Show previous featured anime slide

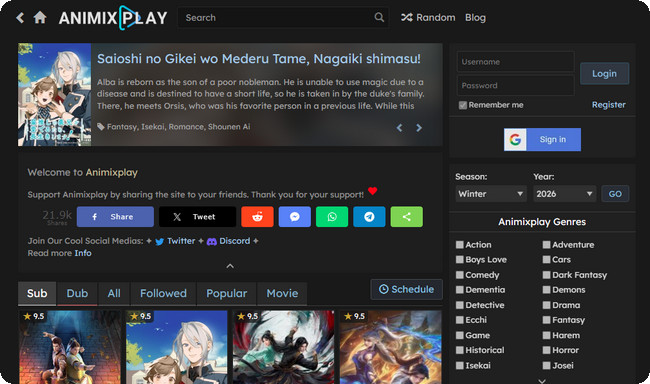(x=399, y=128)
